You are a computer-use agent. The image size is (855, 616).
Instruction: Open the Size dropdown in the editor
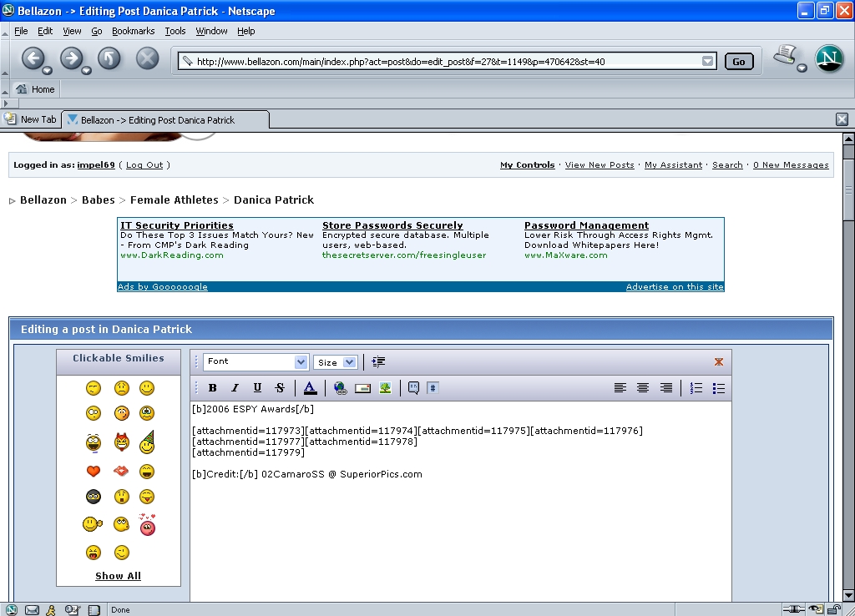point(336,362)
